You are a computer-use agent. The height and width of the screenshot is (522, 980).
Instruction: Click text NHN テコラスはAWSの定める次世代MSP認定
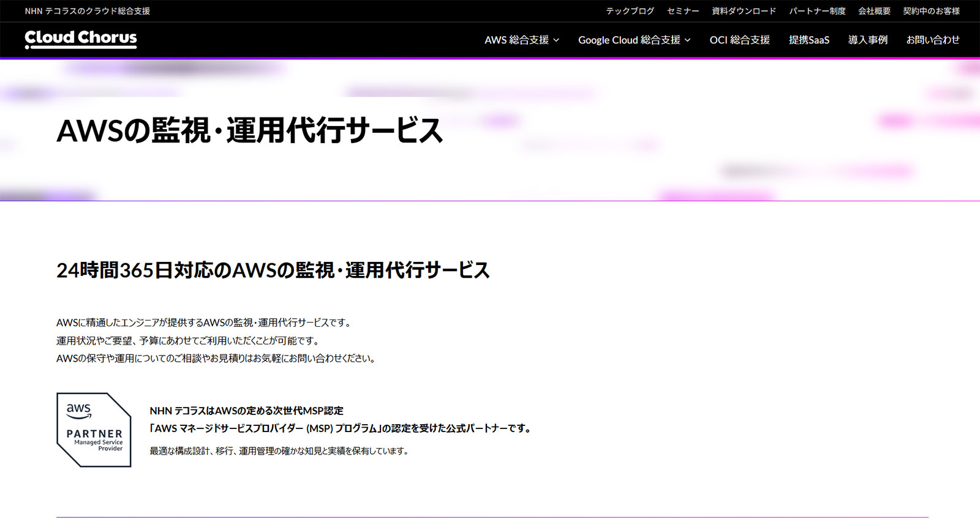pos(246,411)
